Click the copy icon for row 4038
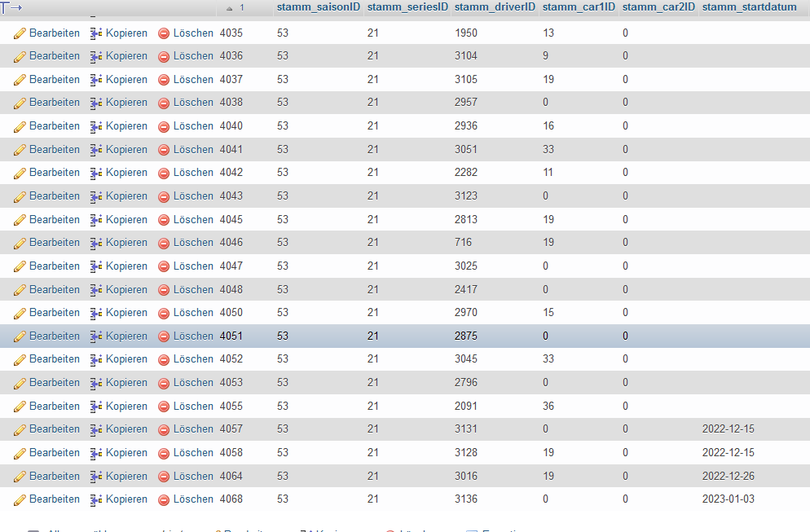810x532 pixels. (x=96, y=103)
